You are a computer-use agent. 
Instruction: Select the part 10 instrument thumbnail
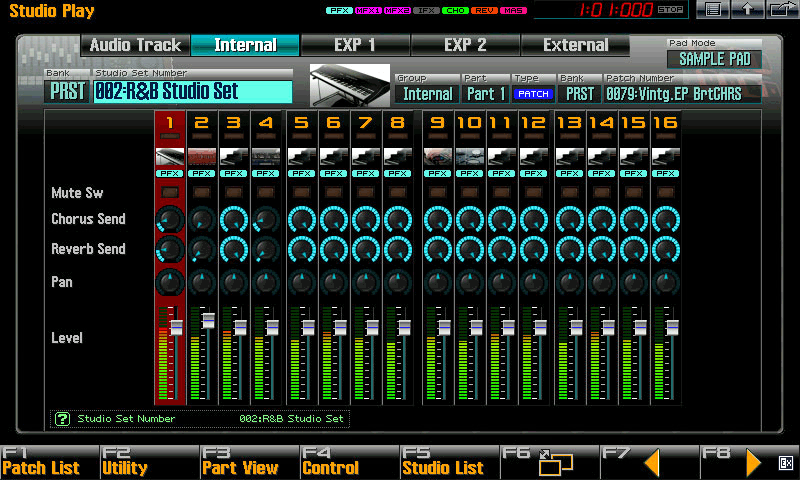pyautogui.click(x=470, y=157)
